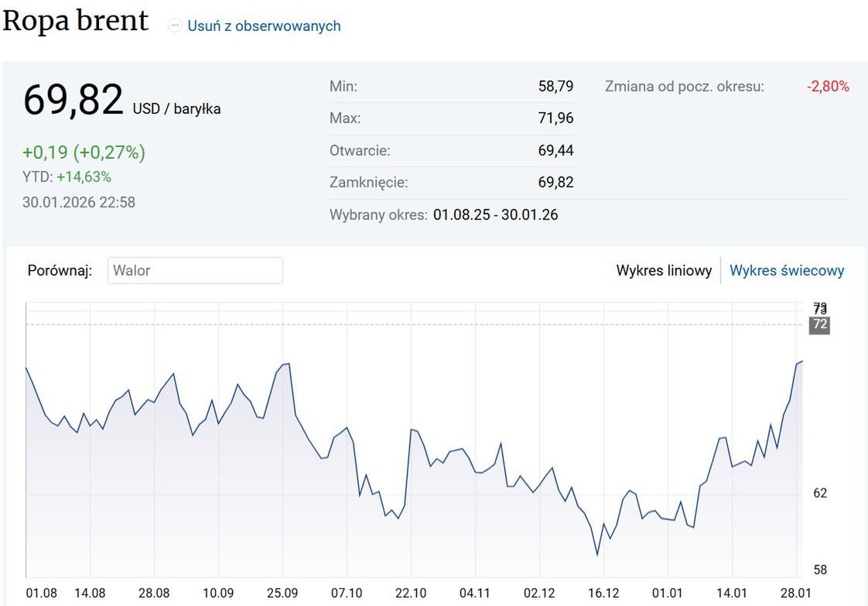The height and width of the screenshot is (606, 868).
Task: Click the gray 72 price marker on the axis
Action: [x=819, y=324]
